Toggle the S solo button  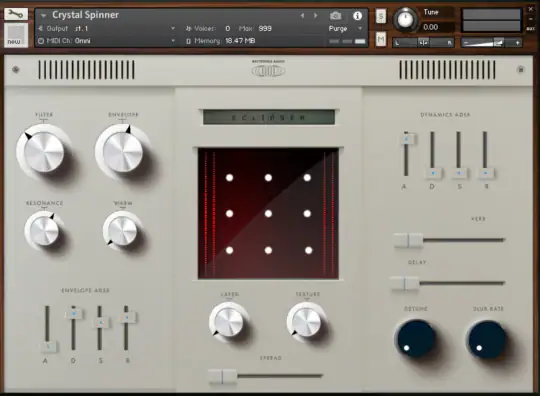pyautogui.click(x=381, y=16)
